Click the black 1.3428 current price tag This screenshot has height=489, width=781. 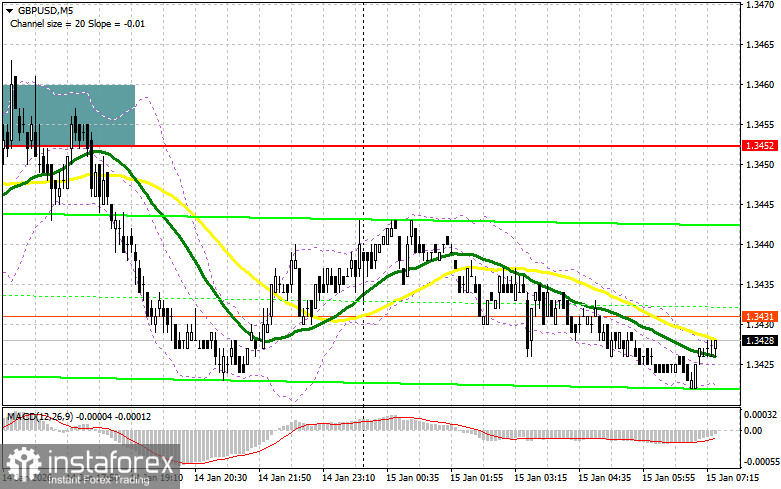point(760,341)
